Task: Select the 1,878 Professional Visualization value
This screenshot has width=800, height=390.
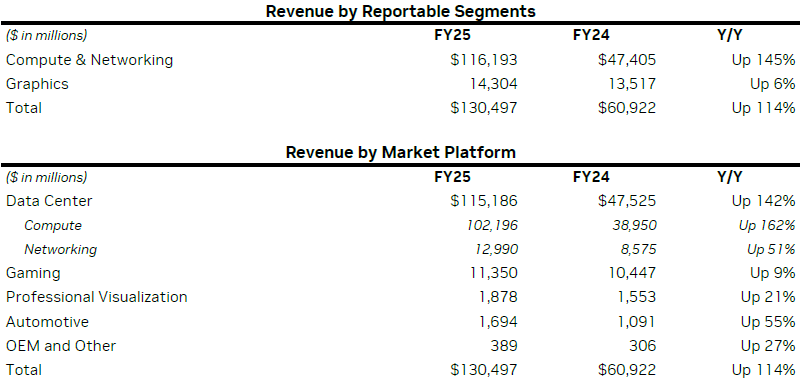Action: point(498,297)
